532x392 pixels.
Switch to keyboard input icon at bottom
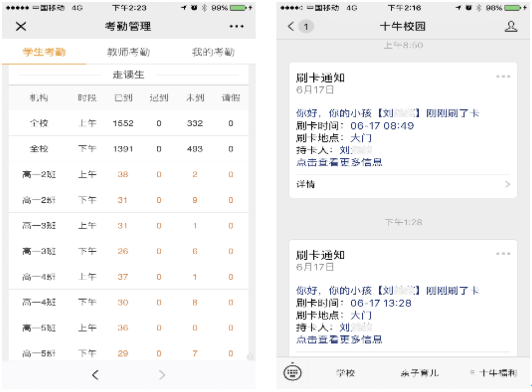292,373
